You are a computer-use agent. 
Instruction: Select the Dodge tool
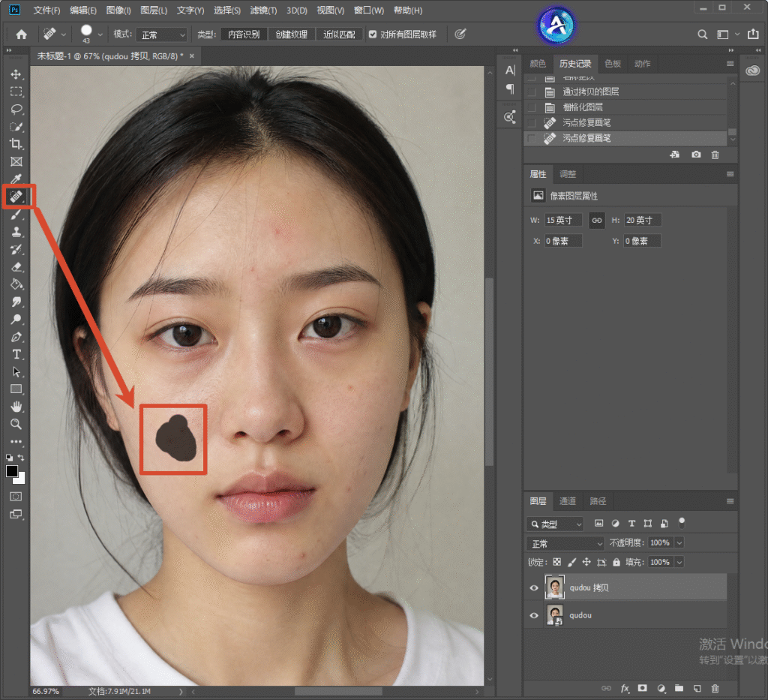[x=16, y=320]
